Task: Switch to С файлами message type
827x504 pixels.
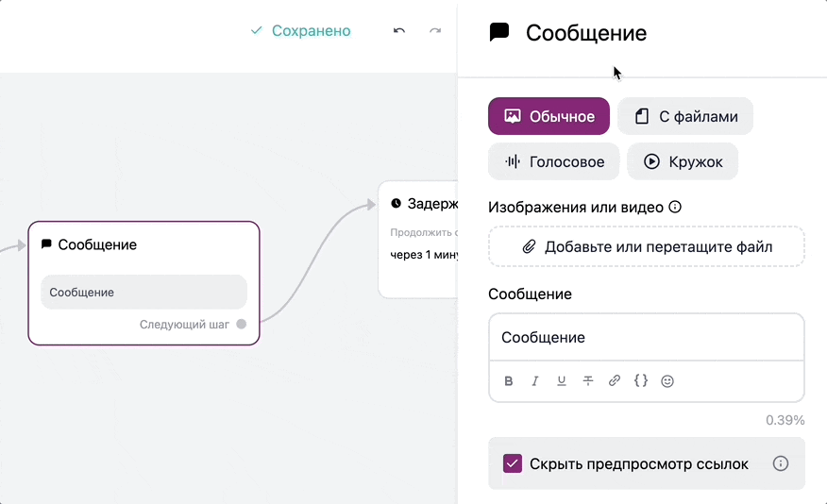Action: tap(685, 116)
